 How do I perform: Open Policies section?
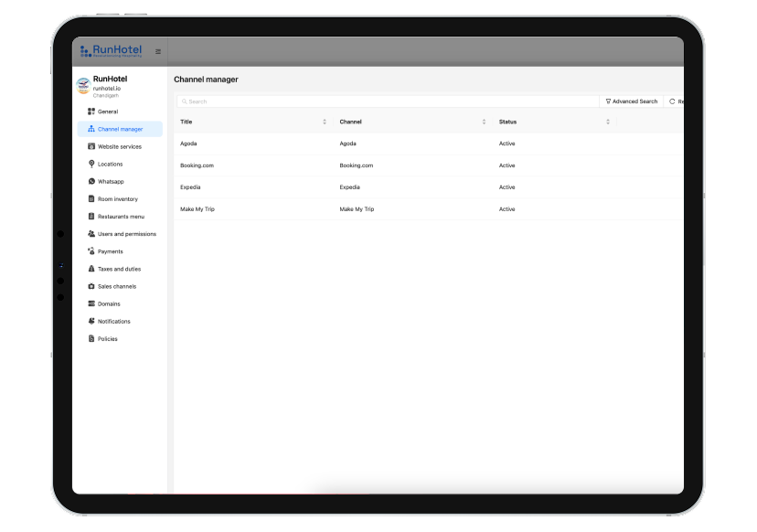click(120, 338)
